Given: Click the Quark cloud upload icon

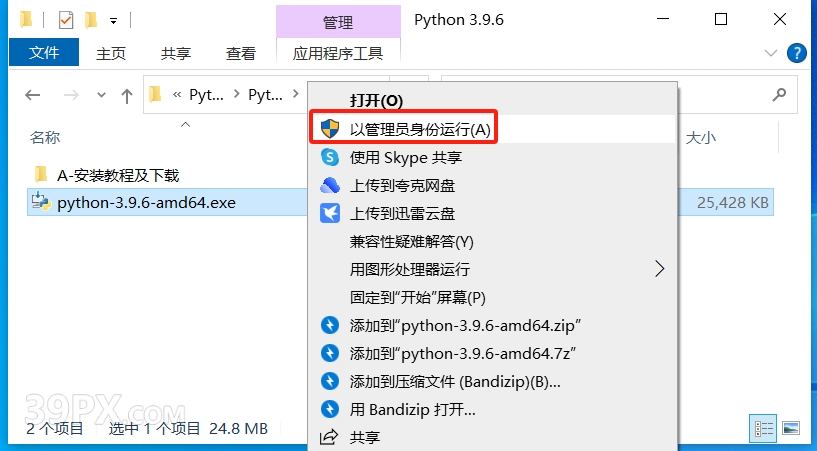Looking at the screenshot, I should coord(330,185).
